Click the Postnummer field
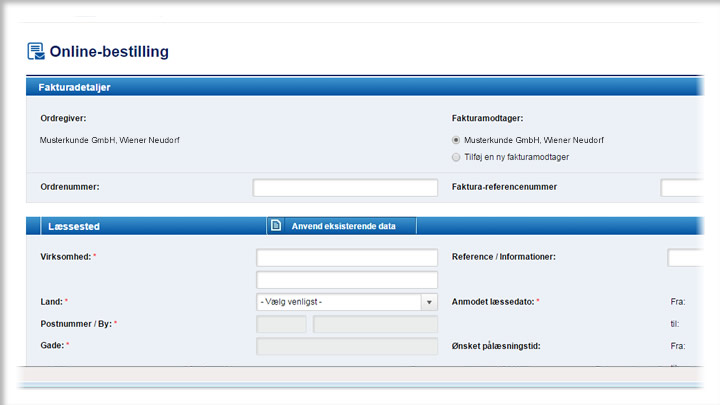720x405 pixels. coord(281,324)
